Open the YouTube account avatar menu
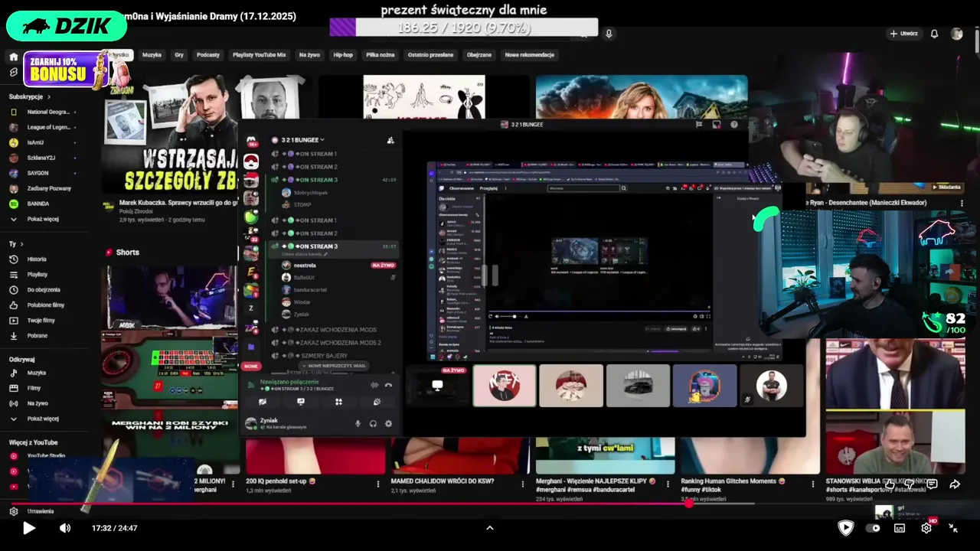980x551 pixels. tap(957, 34)
